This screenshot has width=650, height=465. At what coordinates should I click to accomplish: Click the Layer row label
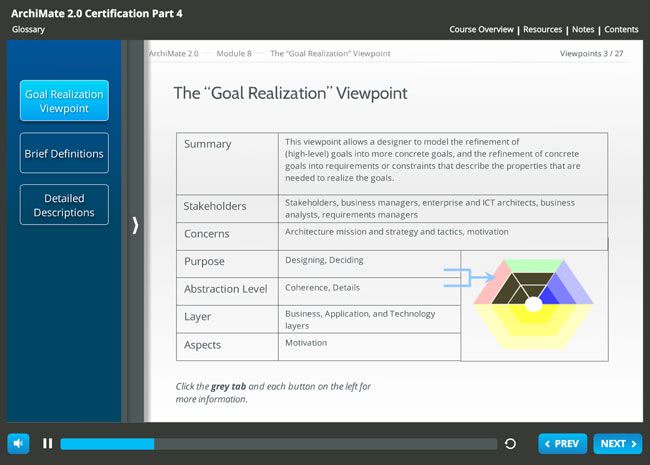click(197, 317)
